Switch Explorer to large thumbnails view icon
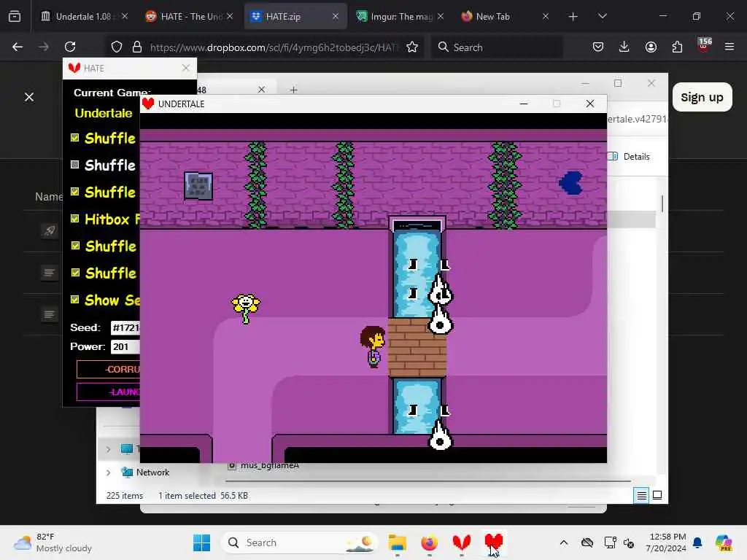747x560 pixels. tap(657, 496)
